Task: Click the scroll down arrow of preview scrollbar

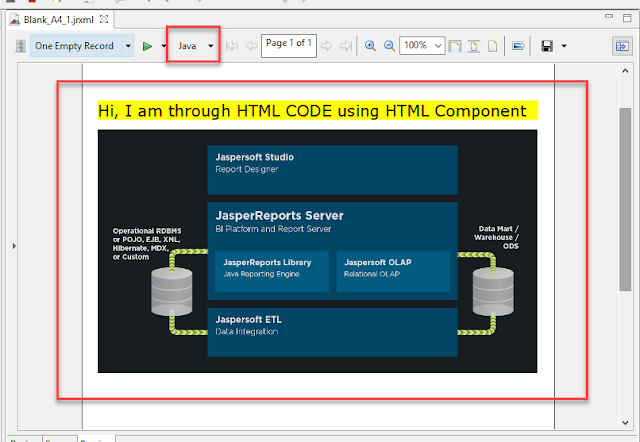Action: pyautogui.click(x=625, y=423)
